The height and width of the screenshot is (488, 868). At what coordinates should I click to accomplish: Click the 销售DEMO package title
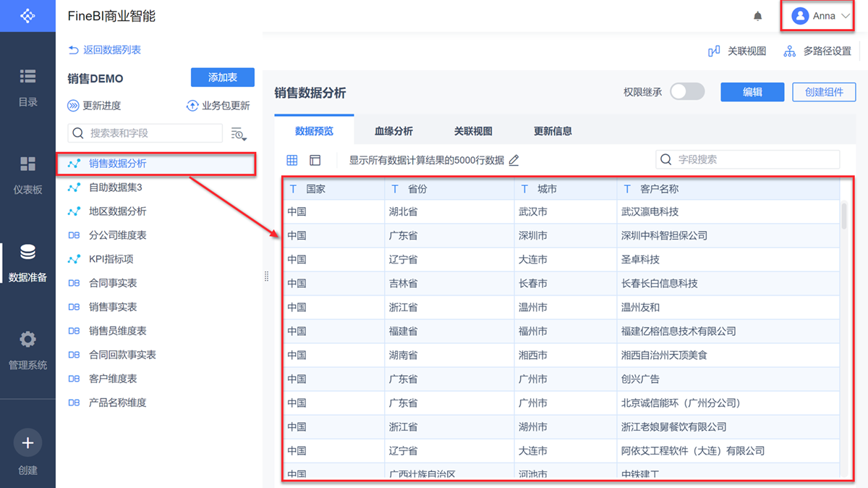click(x=95, y=78)
